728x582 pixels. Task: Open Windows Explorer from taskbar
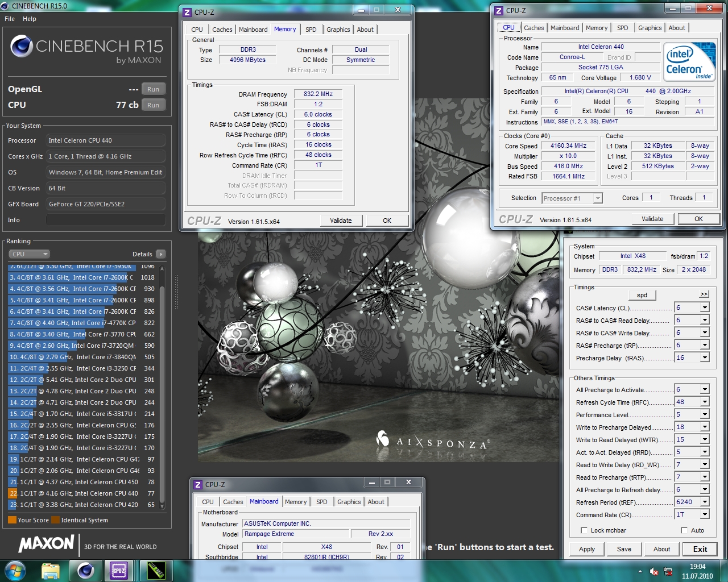click(x=51, y=571)
